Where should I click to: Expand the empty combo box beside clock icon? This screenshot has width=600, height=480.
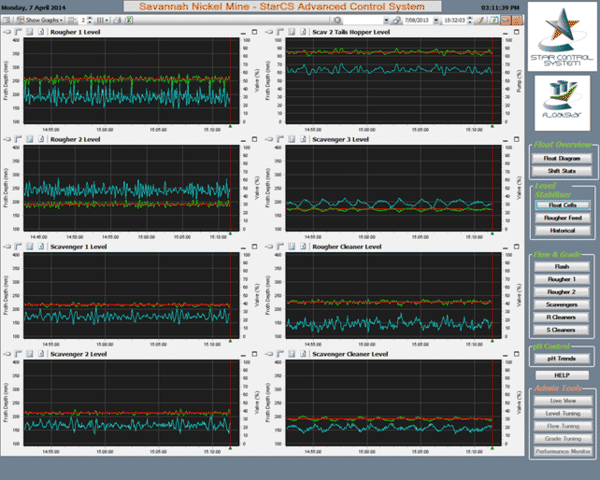(386, 20)
